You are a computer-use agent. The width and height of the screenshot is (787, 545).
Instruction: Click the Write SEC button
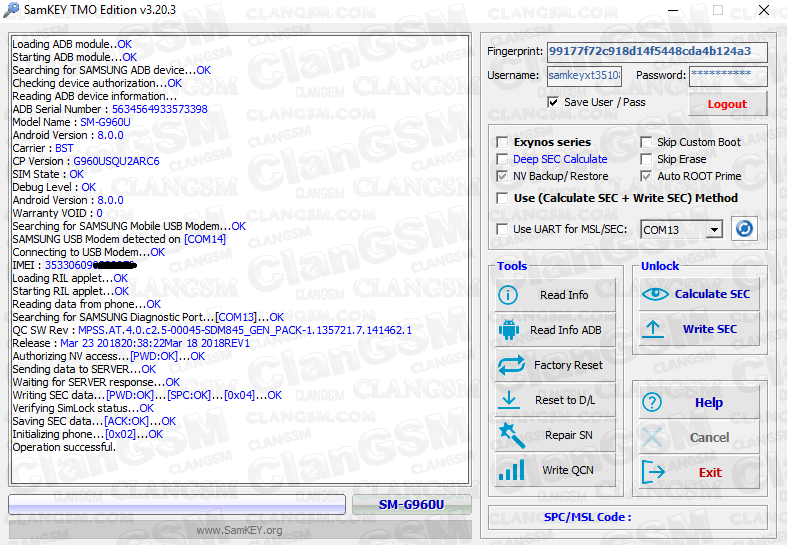coord(699,329)
